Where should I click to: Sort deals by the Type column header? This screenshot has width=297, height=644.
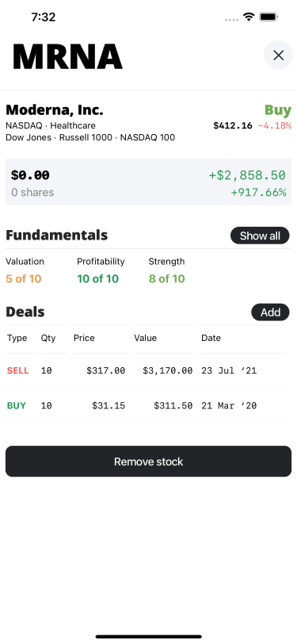(x=17, y=338)
